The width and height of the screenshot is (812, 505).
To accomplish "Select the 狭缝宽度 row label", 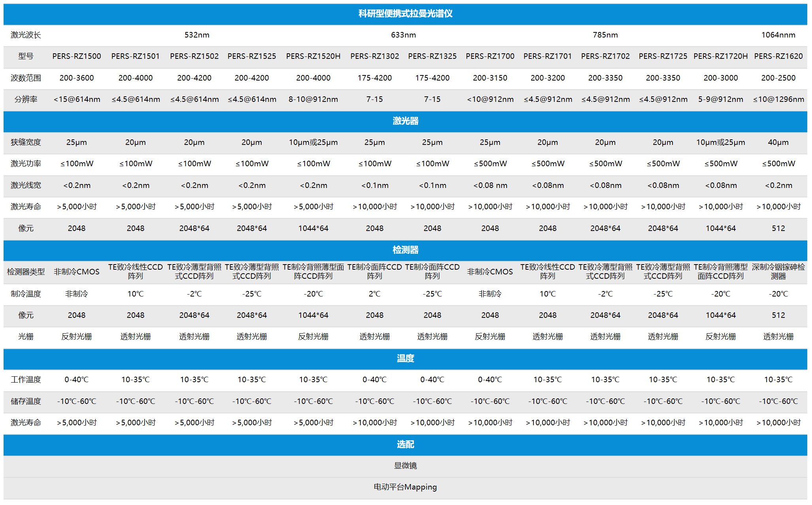I will click(x=26, y=143).
